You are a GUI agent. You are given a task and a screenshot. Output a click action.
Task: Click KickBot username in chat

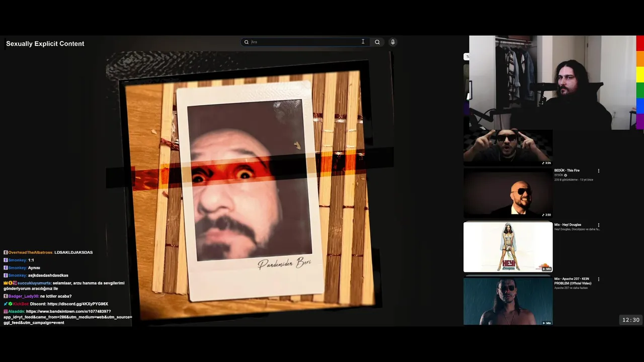(x=21, y=304)
